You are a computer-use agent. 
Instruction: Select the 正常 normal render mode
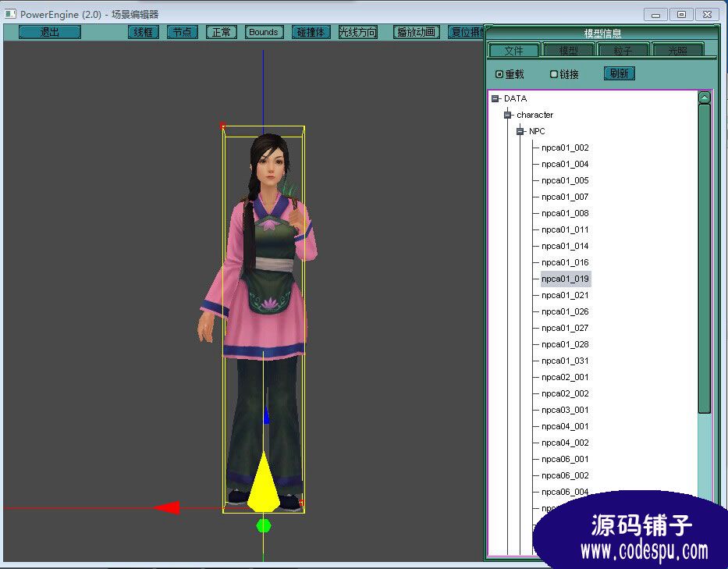pyautogui.click(x=221, y=32)
